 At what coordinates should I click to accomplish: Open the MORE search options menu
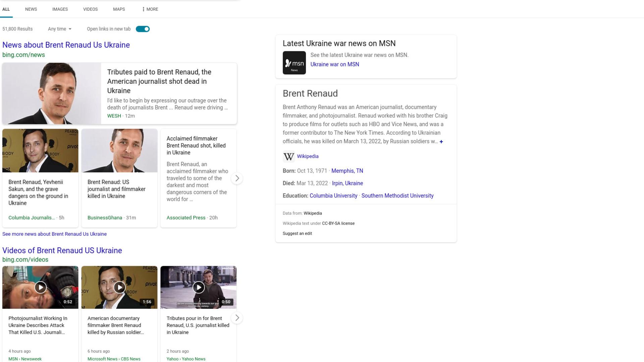point(150,9)
